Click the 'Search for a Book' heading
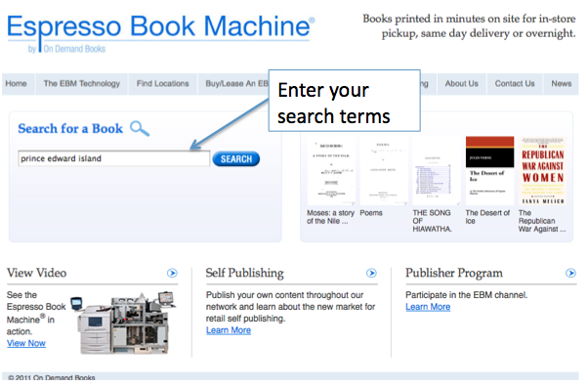Screen dimensions: 588x387 (70, 129)
